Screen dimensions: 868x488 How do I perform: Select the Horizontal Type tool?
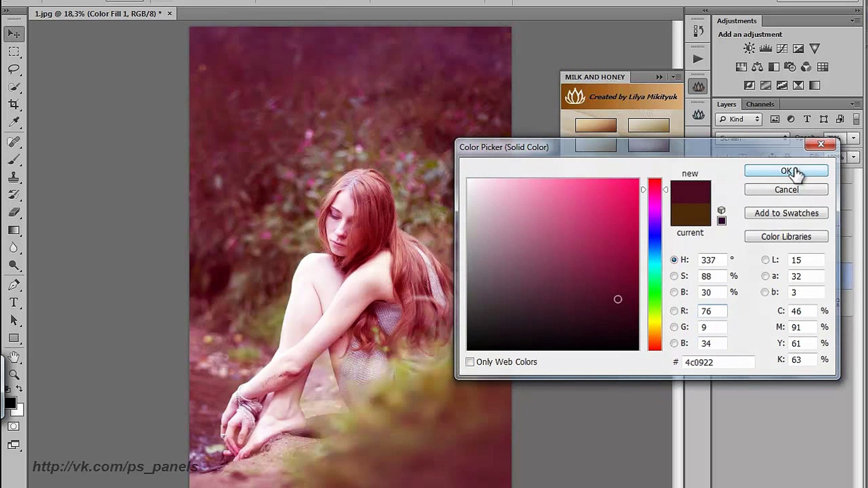[14, 302]
